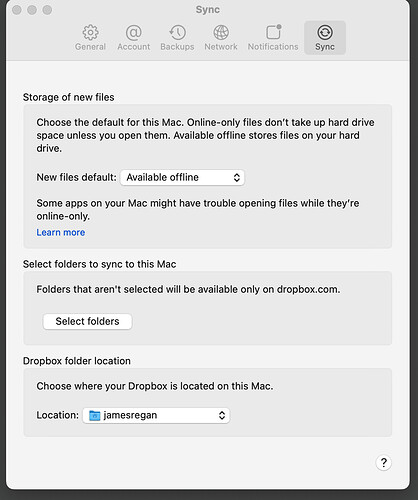
Task: Switch to the Network tab
Action: (221, 38)
